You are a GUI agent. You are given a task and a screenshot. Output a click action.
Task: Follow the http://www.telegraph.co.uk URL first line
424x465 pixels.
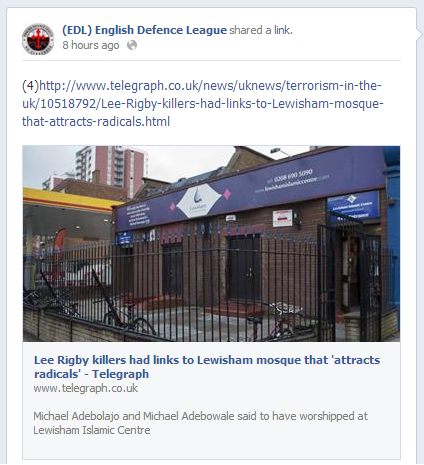point(210,86)
